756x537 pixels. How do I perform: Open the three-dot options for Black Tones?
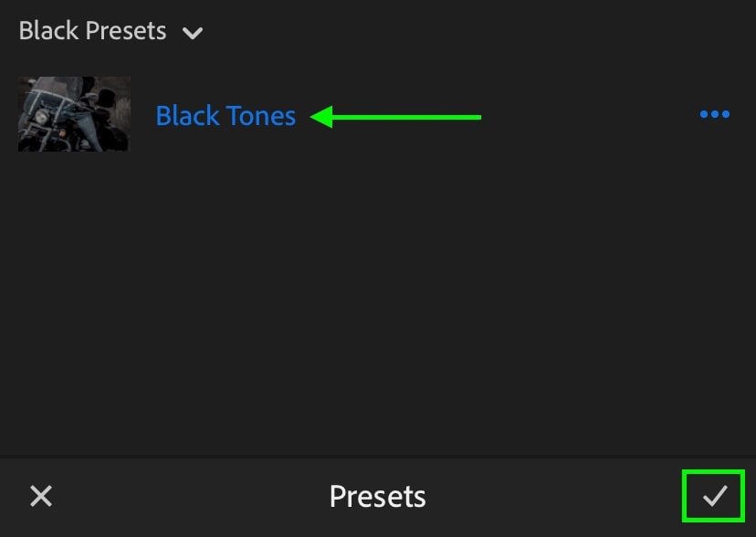715,114
